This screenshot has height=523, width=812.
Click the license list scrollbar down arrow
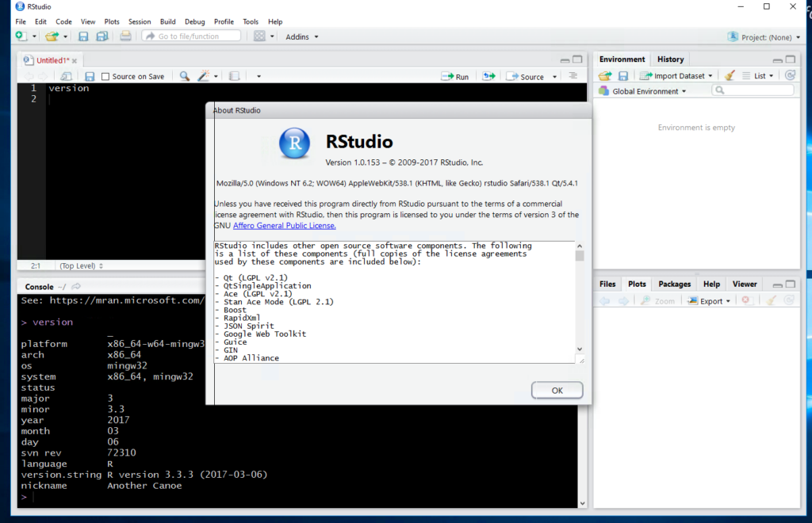coord(580,349)
